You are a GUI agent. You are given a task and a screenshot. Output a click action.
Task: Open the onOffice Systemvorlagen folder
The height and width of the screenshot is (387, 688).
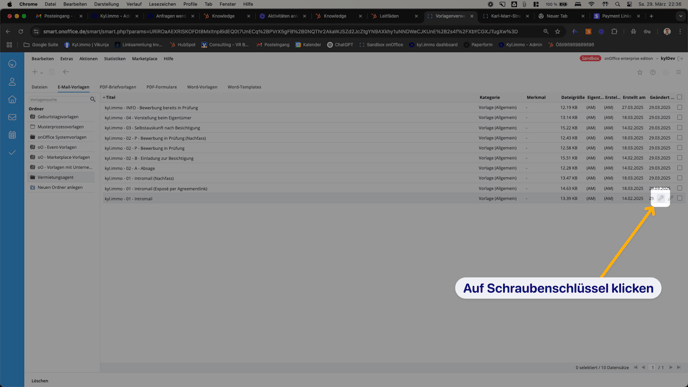coord(62,137)
